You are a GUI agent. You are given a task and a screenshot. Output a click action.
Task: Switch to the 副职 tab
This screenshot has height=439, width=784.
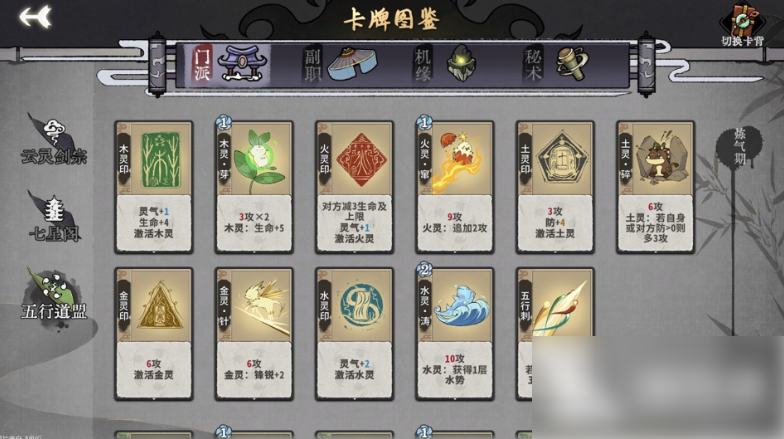click(x=340, y=64)
